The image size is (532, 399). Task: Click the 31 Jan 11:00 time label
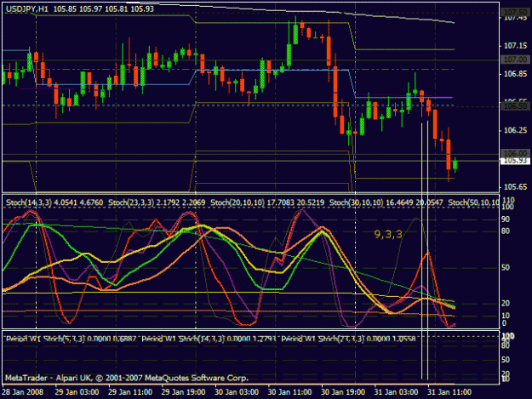pos(449,392)
